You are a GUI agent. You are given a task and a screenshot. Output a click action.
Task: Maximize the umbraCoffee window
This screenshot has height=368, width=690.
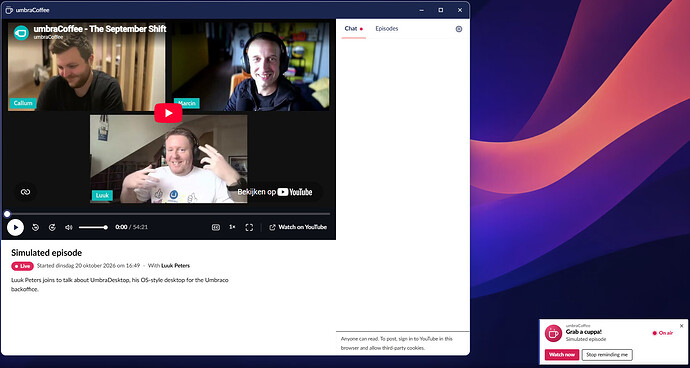point(440,10)
